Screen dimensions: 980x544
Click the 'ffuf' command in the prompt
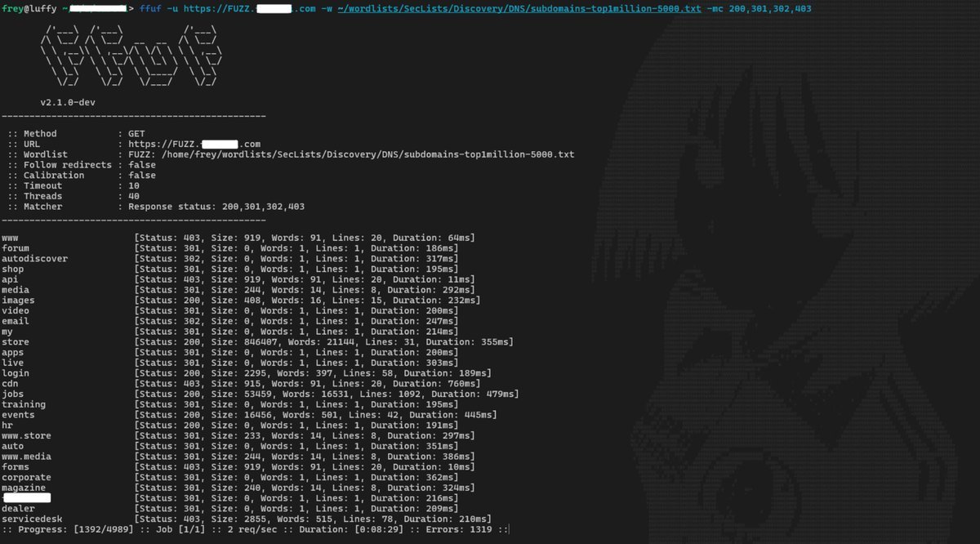(150, 8)
